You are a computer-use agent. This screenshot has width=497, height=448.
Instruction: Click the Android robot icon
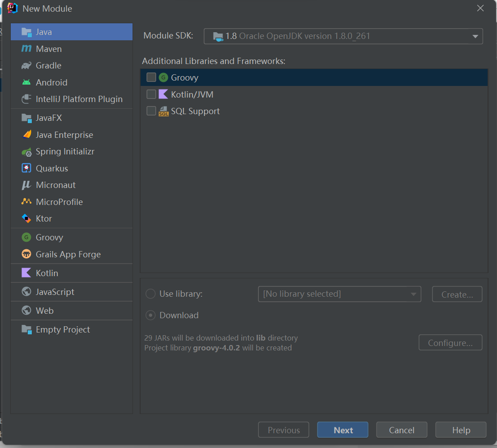26,82
